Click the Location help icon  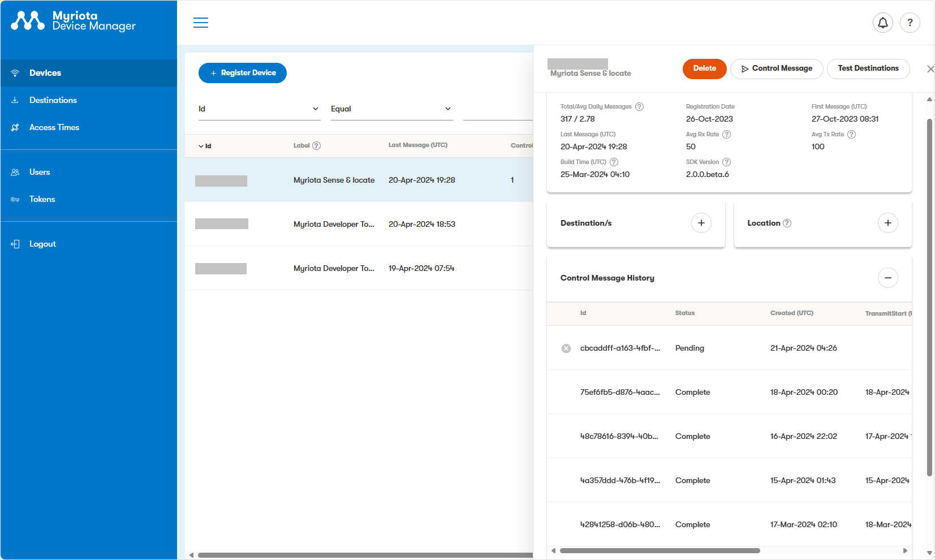[x=787, y=223]
